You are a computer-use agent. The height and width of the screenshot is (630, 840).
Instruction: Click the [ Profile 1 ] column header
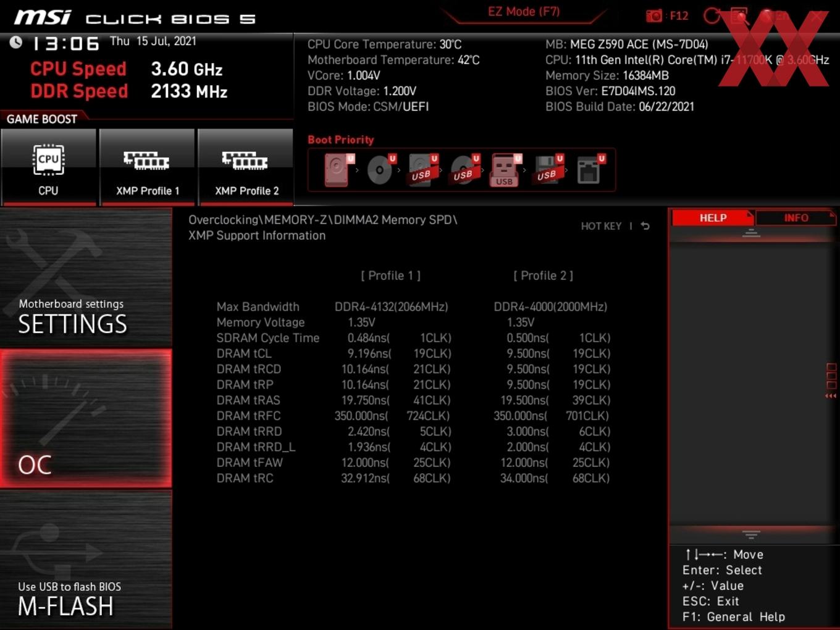(391, 275)
